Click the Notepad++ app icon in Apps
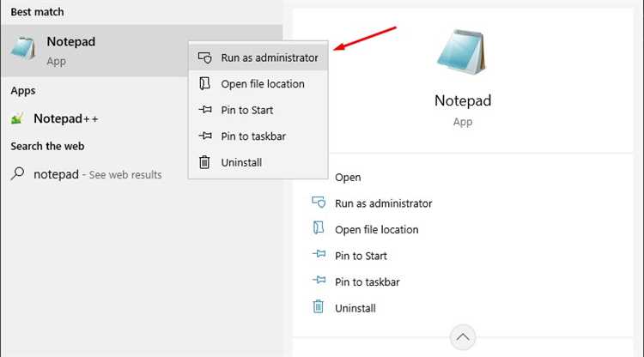 tap(17, 119)
